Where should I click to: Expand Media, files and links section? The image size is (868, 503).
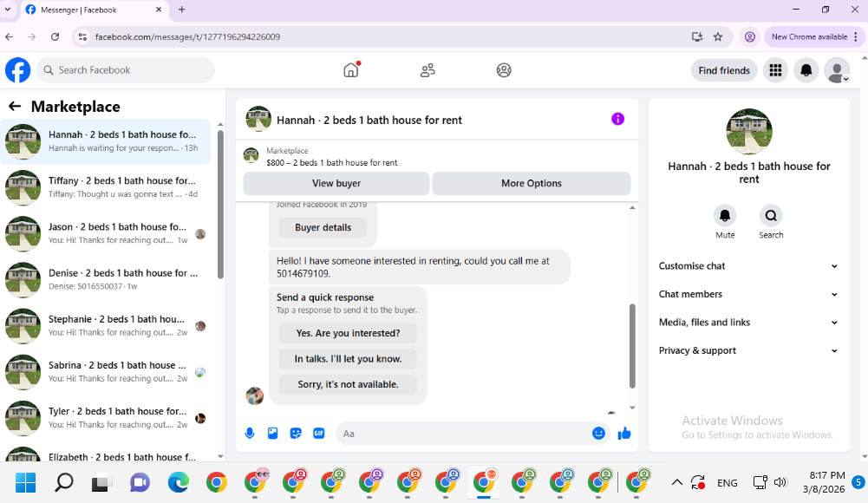tap(749, 323)
